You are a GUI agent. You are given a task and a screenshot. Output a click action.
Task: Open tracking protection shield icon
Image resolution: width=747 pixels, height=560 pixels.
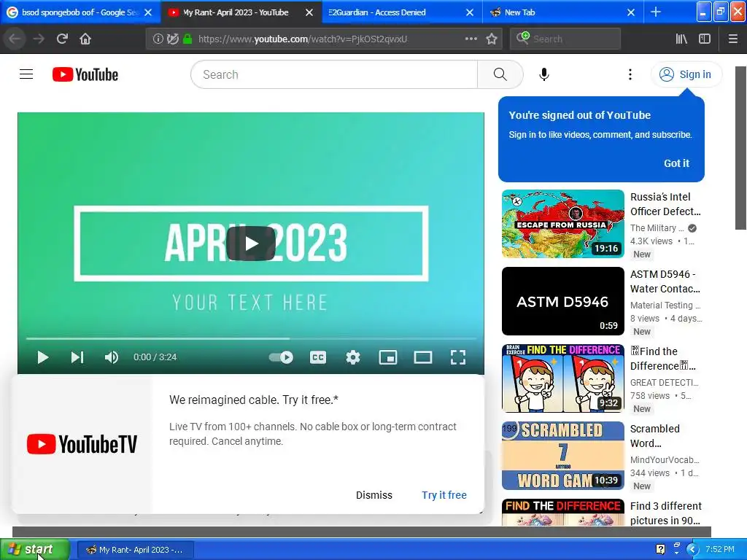click(x=173, y=39)
